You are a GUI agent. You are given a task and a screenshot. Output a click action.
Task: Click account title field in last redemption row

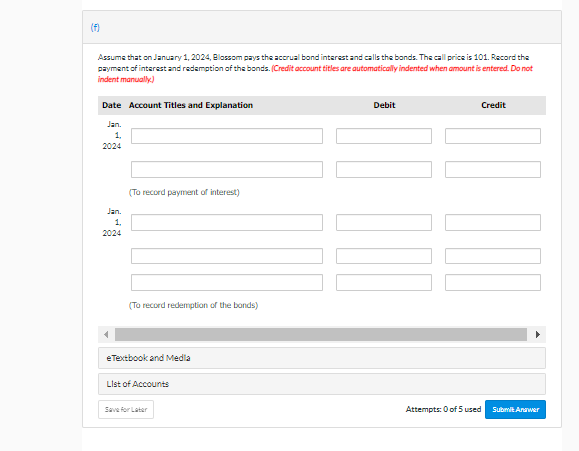227,282
